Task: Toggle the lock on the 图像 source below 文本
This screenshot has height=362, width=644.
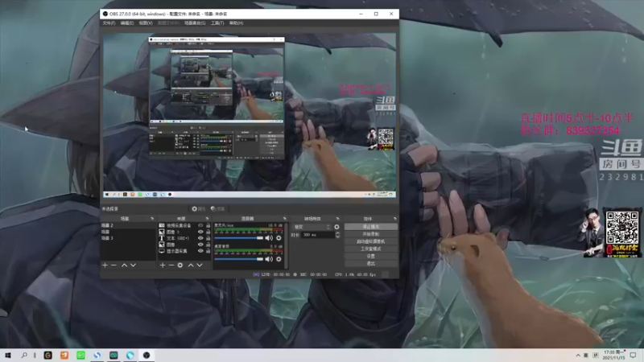Action: tap(208, 245)
